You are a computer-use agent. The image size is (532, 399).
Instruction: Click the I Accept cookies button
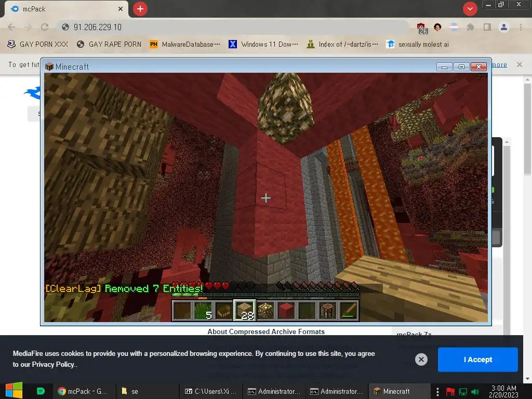(478, 360)
